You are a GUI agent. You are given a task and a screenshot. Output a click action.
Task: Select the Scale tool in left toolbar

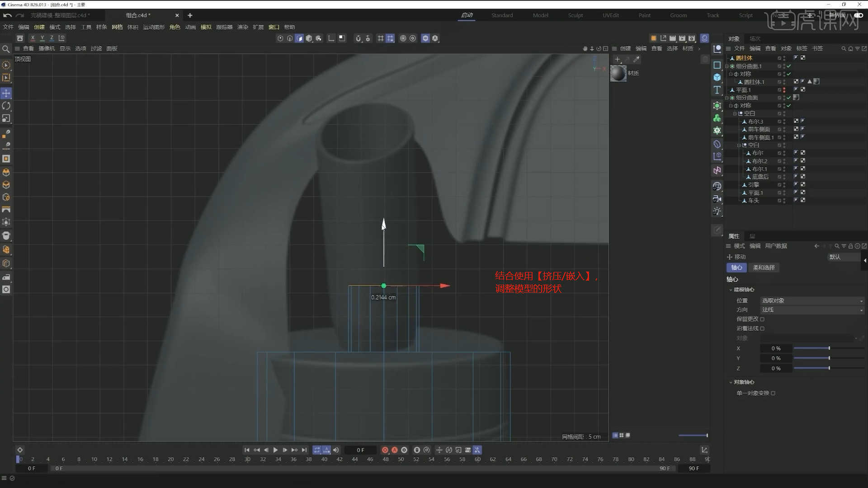point(6,118)
